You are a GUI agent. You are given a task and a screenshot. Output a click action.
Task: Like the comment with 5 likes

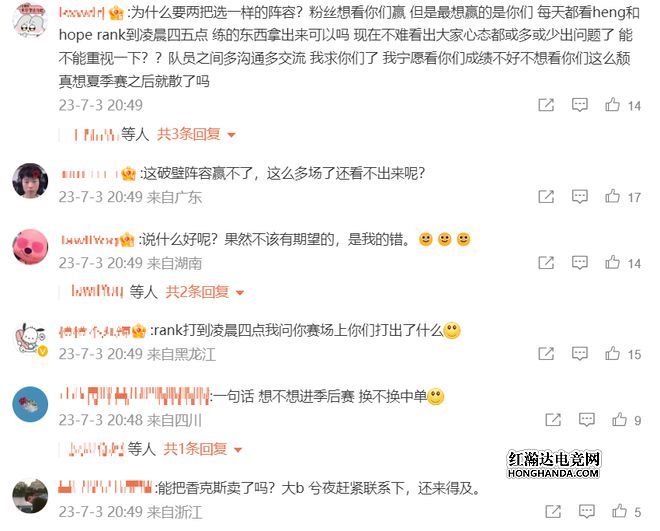pos(619,511)
